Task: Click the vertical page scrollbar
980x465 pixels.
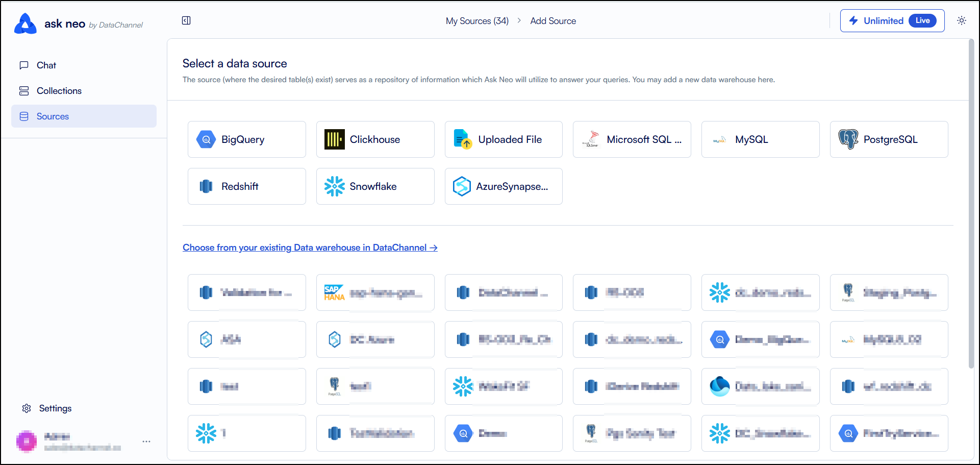Action: click(x=971, y=204)
